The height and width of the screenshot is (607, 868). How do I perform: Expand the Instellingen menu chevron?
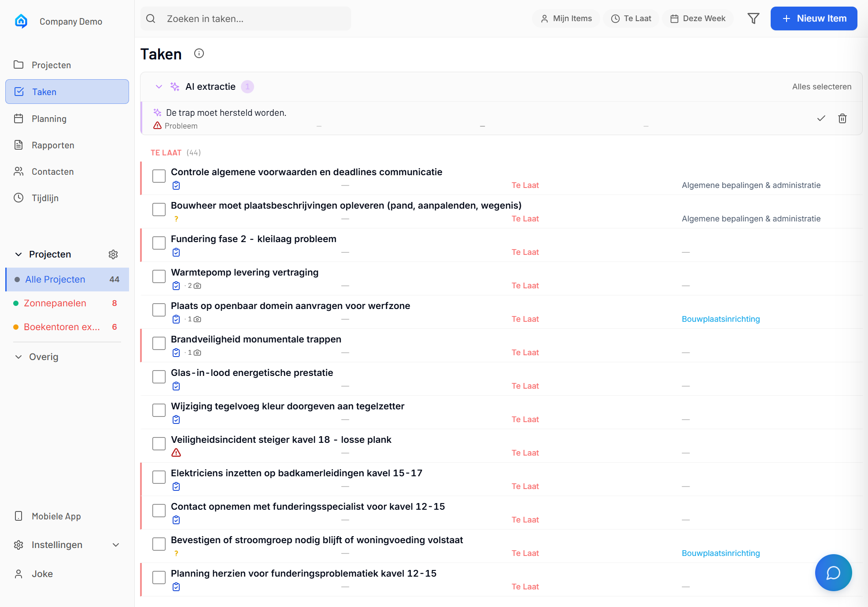coord(116,545)
